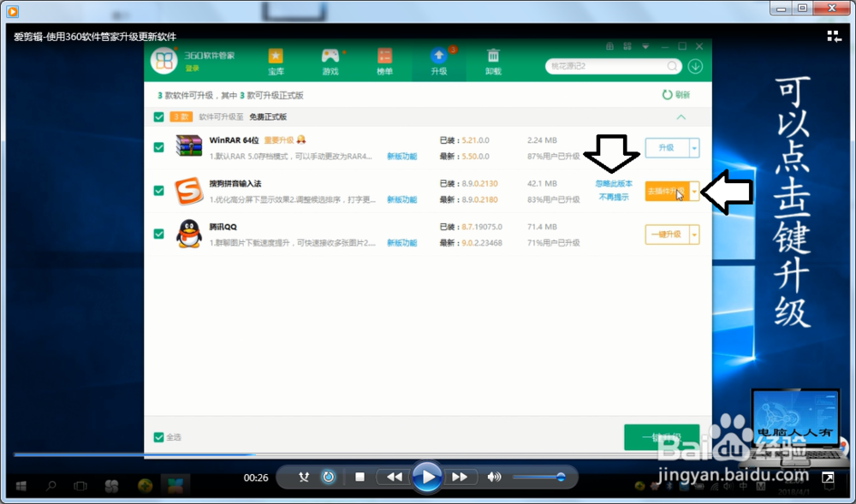Viewport: 856px width, 504px height.
Task: Open the dropdown arrow beside QQ 一键升级
Action: point(694,234)
